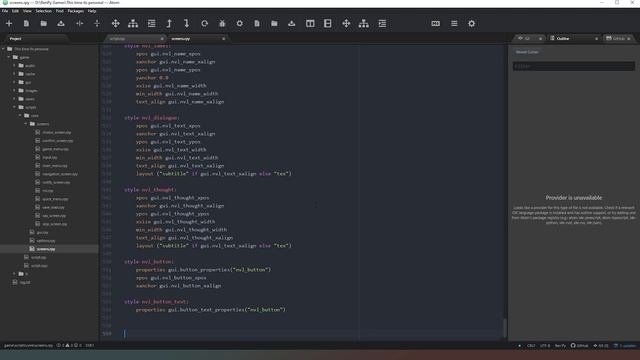The width and height of the screenshot is (640, 360).
Task: Open the View menu
Action: point(27,11)
